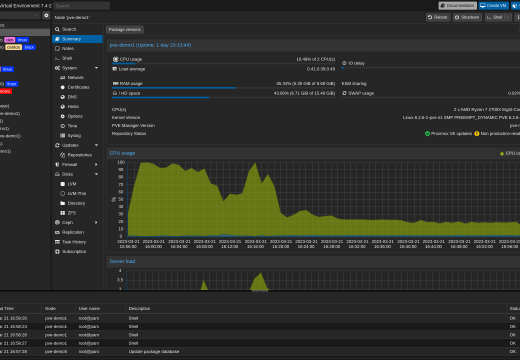Open Package versions

pyautogui.click(x=125, y=30)
